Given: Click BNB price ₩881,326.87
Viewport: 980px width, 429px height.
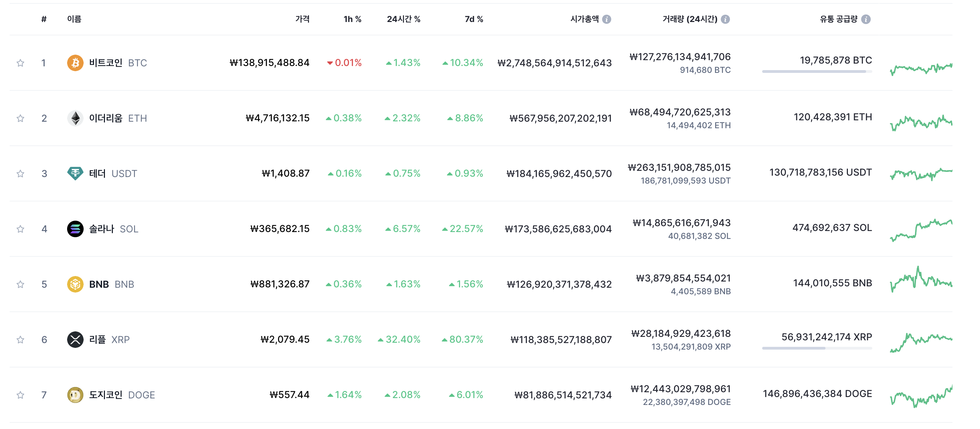Looking at the screenshot, I should tap(280, 284).
